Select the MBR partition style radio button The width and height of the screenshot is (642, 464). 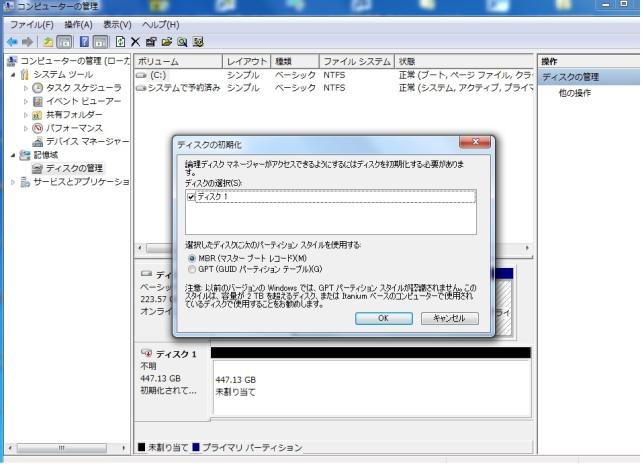192,258
